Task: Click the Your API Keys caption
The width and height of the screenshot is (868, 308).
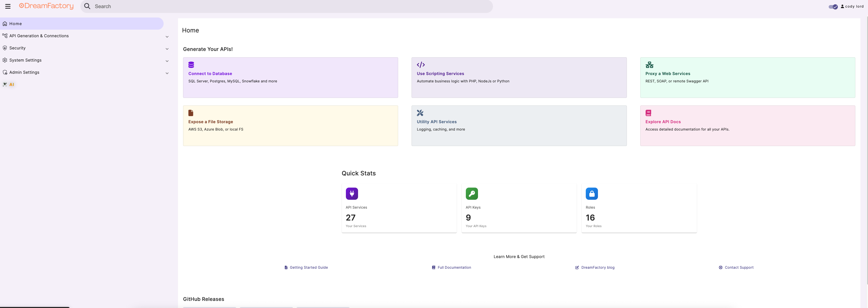Action: [x=476, y=226]
